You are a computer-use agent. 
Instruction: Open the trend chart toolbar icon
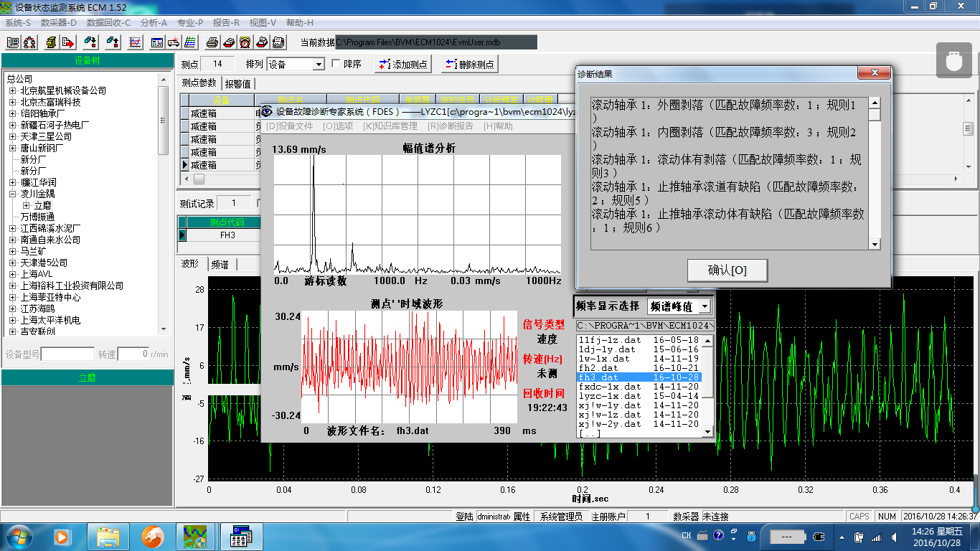click(135, 42)
